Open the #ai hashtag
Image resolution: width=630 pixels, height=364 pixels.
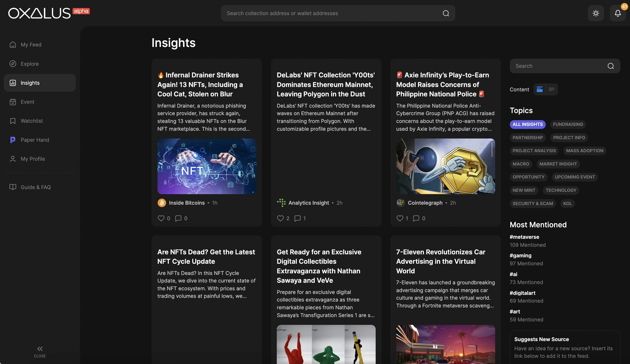513,274
